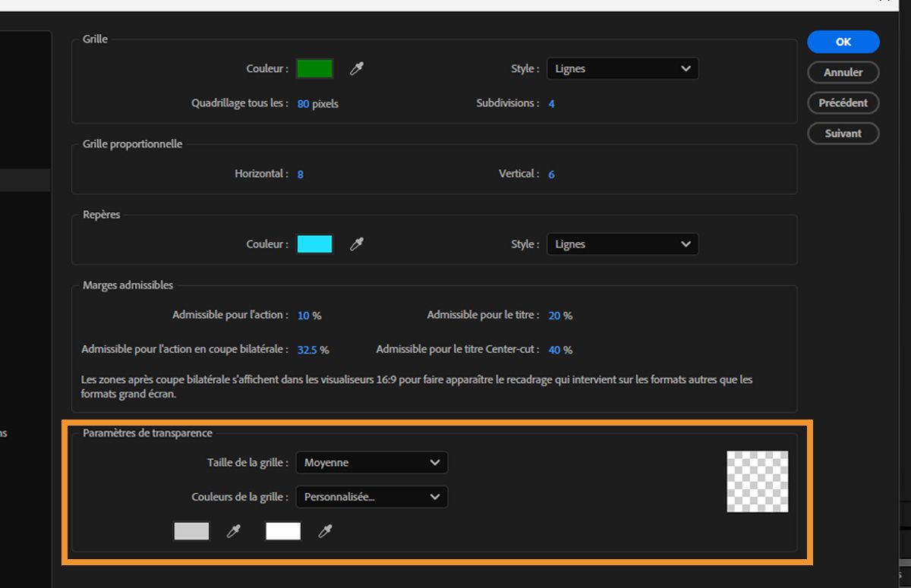The image size is (911, 588).
Task: Edit Grille proportionnelle Vertical value 6
Action: 551,175
